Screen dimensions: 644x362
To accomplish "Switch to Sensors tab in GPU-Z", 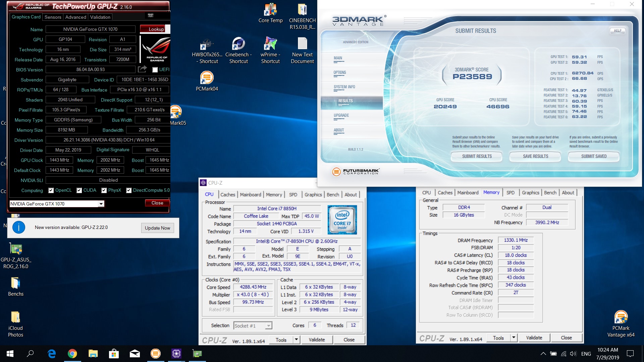I will point(53,17).
